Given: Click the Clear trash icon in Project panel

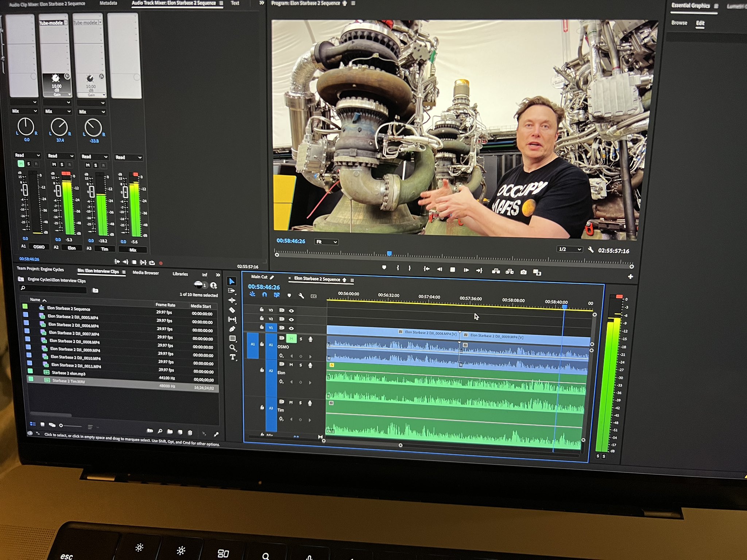Looking at the screenshot, I should pyautogui.click(x=190, y=433).
